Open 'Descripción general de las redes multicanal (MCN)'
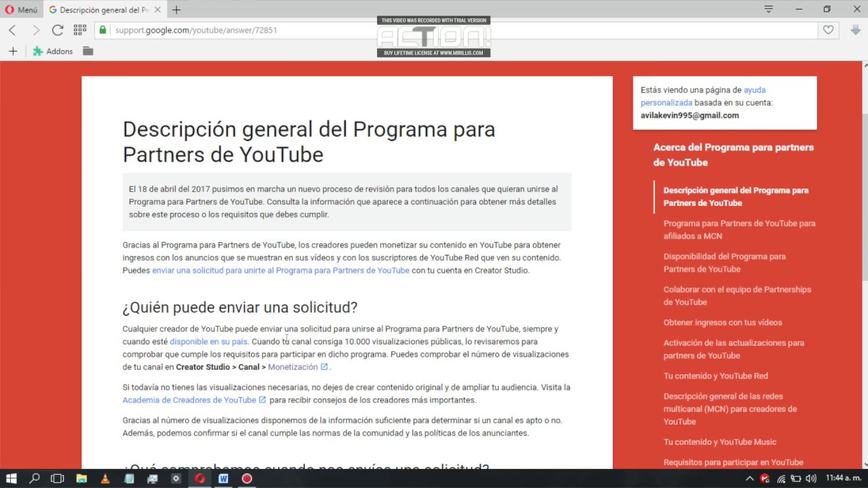 coord(730,409)
